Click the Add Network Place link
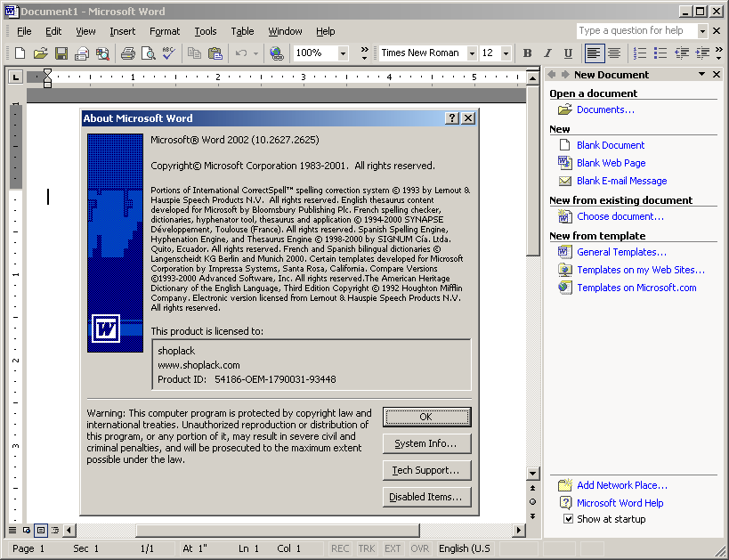Image resolution: width=729 pixels, height=560 pixels. point(622,485)
